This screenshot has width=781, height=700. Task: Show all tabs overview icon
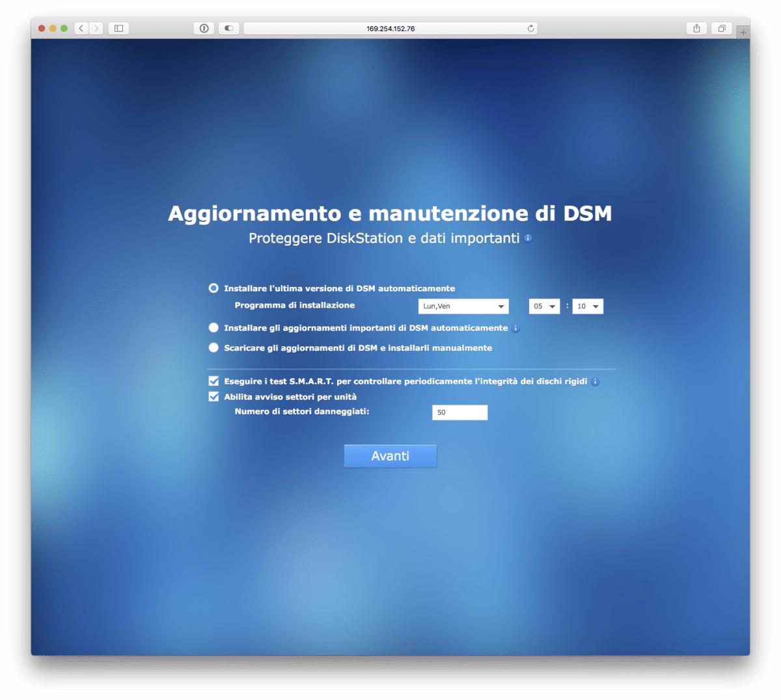[x=722, y=29]
